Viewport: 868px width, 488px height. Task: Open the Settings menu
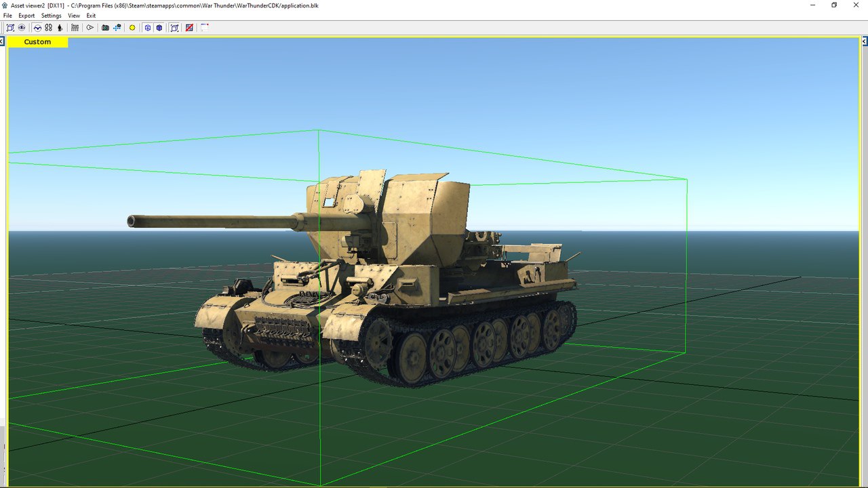pos(51,16)
